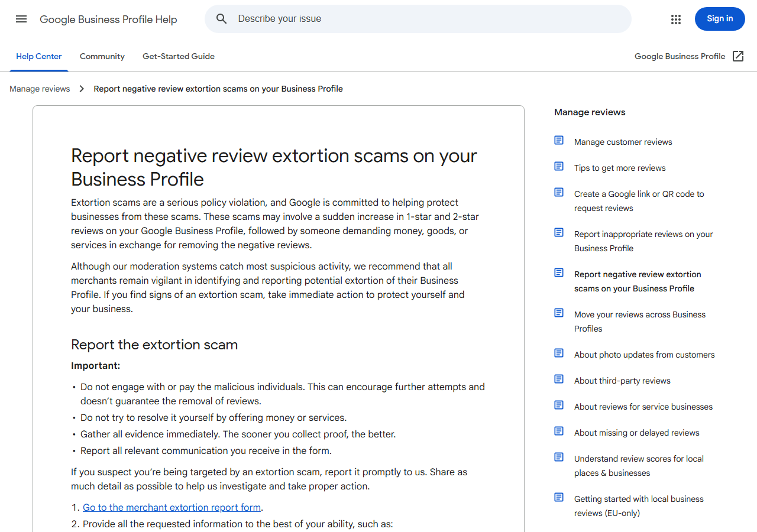
Task: Click article icon beside About reviews for service businesses
Action: pos(559,405)
